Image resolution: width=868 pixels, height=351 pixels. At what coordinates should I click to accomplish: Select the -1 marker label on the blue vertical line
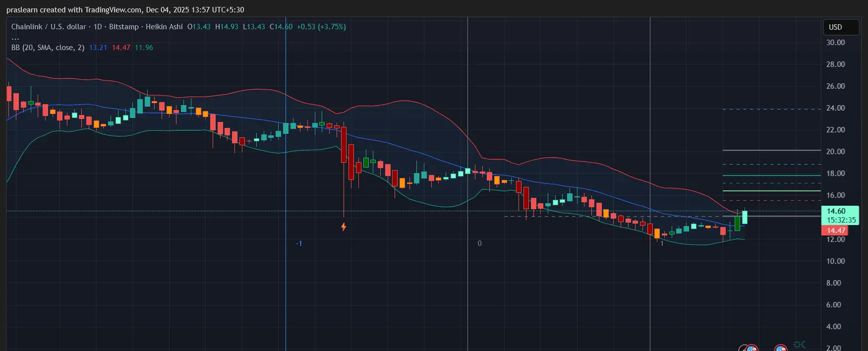pyautogui.click(x=299, y=243)
